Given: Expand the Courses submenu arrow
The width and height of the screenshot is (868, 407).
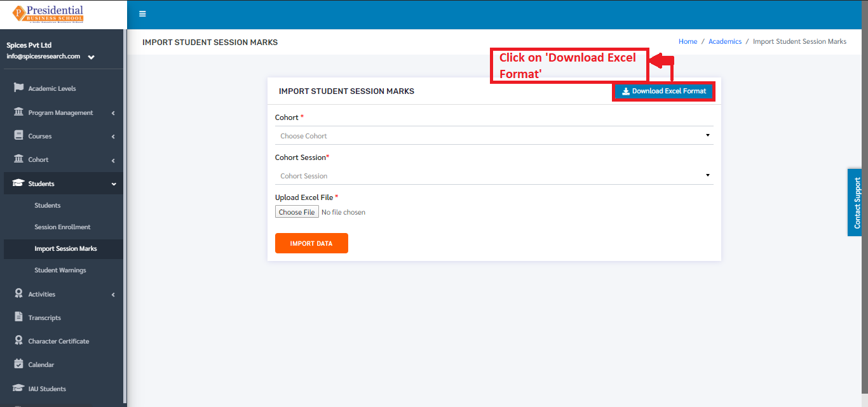Looking at the screenshot, I should [113, 137].
